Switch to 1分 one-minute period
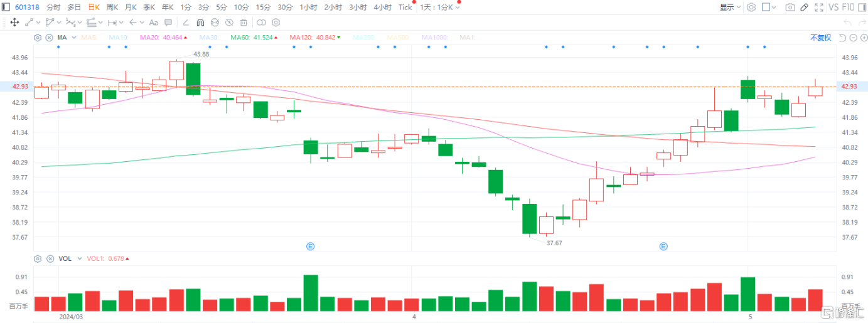 186,8
